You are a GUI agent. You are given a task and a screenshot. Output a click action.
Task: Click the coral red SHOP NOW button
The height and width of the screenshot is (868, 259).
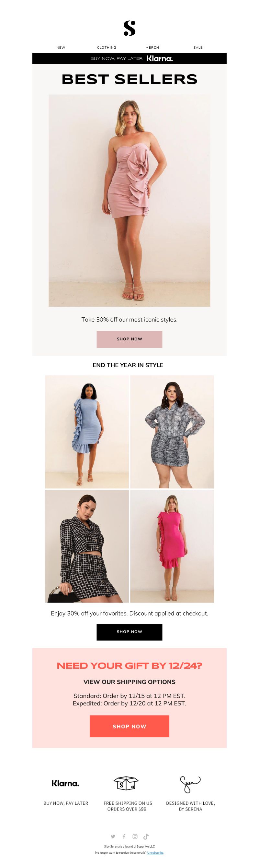(129, 726)
